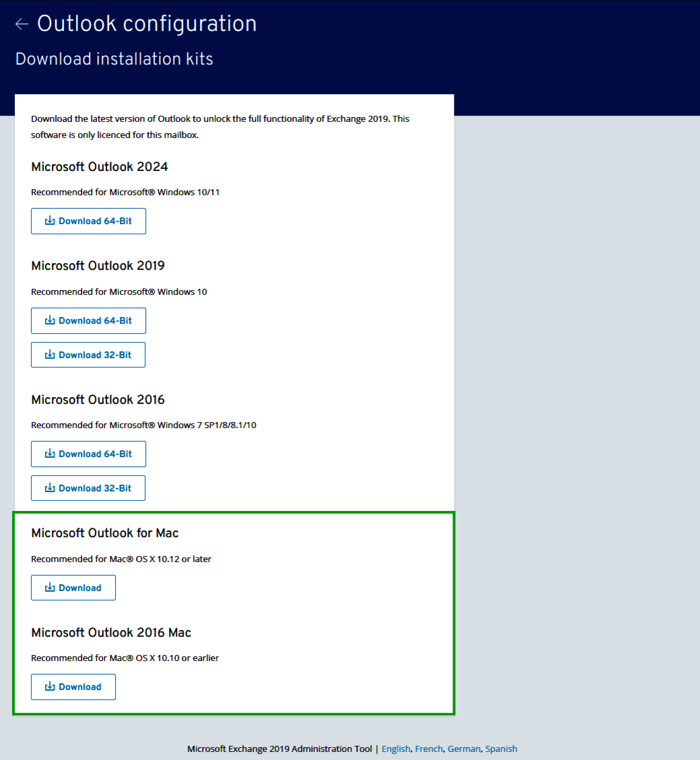Click the download icon on Outlook 2016 Mac button

49,687
